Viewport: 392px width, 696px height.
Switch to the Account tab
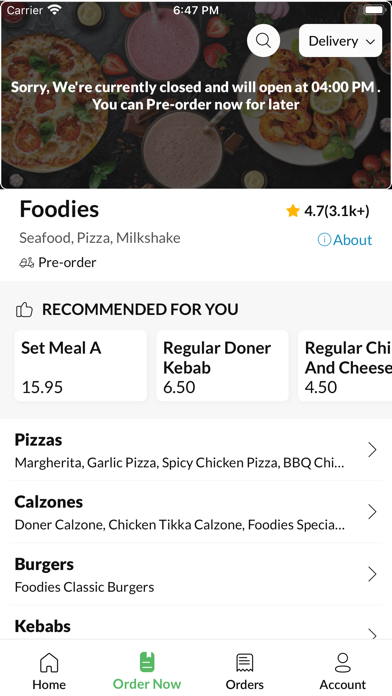click(343, 672)
